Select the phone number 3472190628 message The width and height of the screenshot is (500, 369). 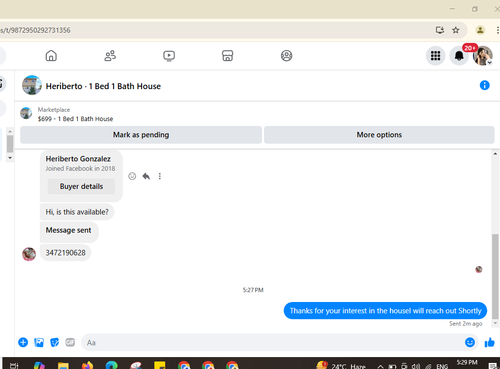pos(66,253)
